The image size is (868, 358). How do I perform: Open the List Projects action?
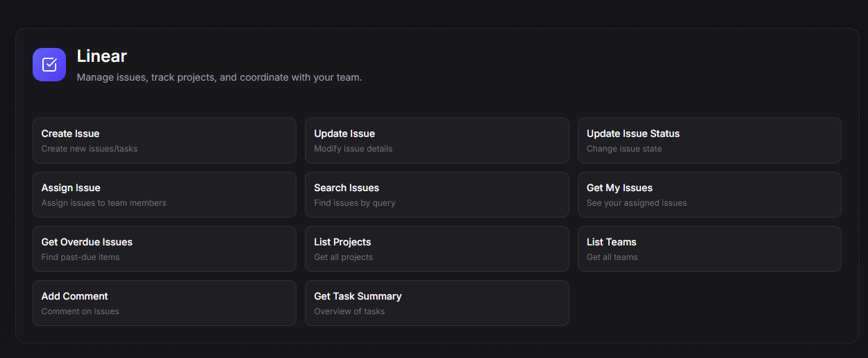[436, 249]
